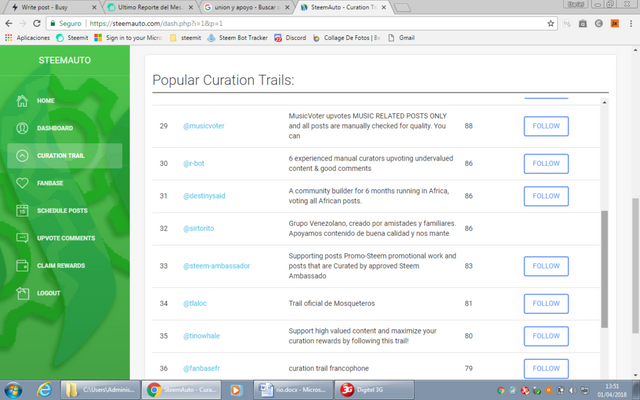Click the trails list scroll-up arrow

(x=604, y=102)
